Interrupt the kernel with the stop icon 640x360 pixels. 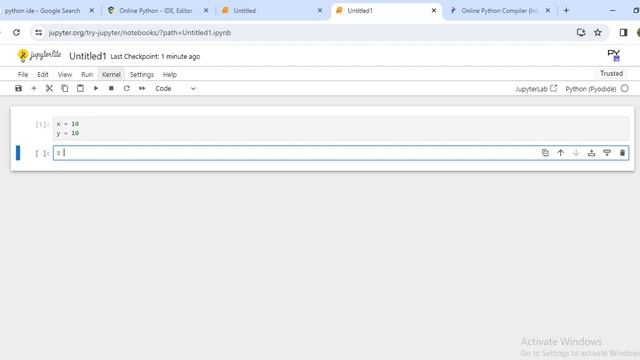(111, 88)
